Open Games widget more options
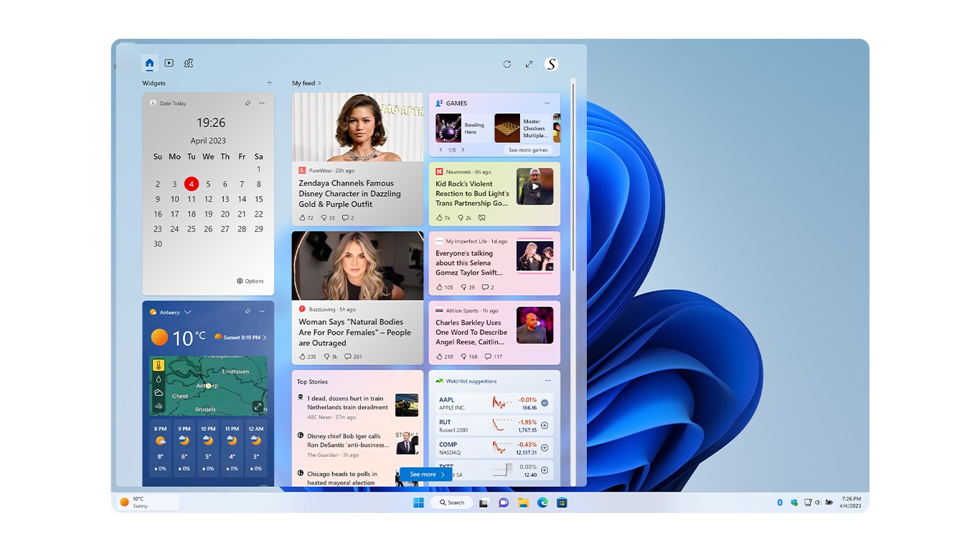This screenshot has height=551, width=980. pyautogui.click(x=547, y=103)
